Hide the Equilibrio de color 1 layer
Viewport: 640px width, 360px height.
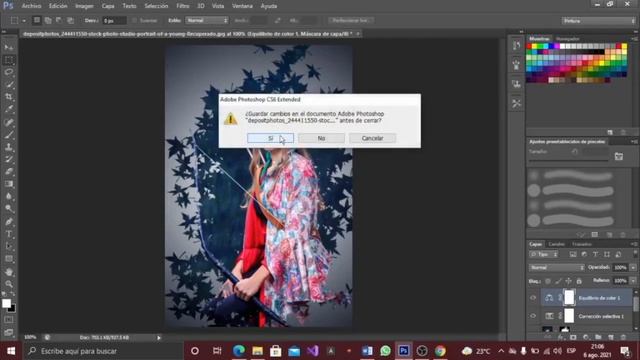coord(533,298)
